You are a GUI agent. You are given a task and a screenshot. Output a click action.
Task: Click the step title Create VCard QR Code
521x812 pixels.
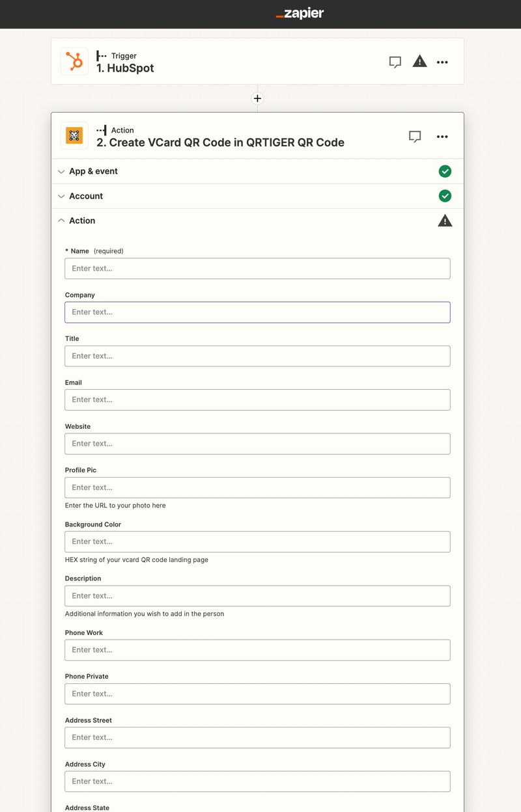point(220,142)
